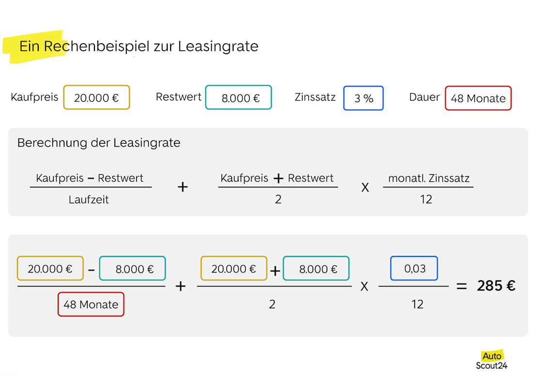
Task: Click the Kaufpreis + Restwert numerator text
Action: click(277, 178)
